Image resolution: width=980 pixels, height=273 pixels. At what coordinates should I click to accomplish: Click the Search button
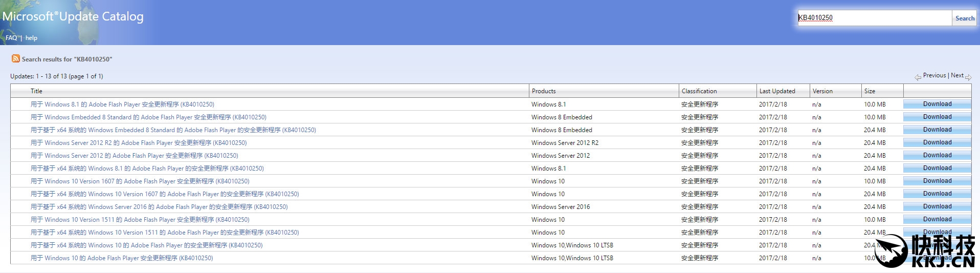(x=964, y=18)
